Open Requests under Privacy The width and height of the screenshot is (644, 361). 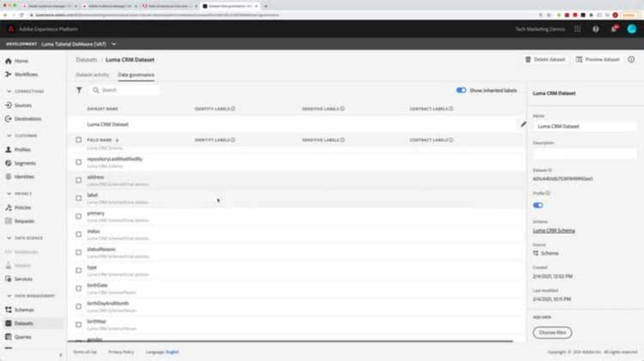point(20,221)
